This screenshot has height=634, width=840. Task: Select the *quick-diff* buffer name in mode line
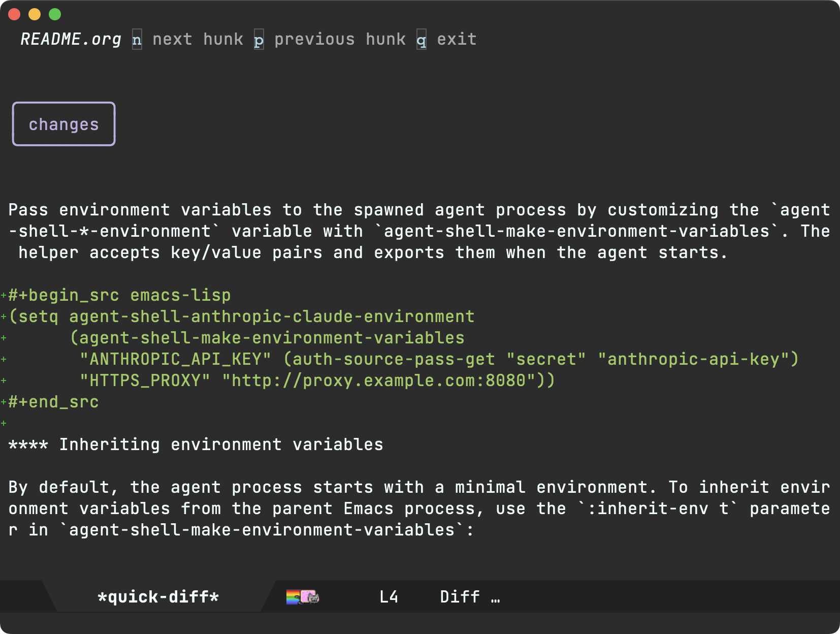[158, 596]
